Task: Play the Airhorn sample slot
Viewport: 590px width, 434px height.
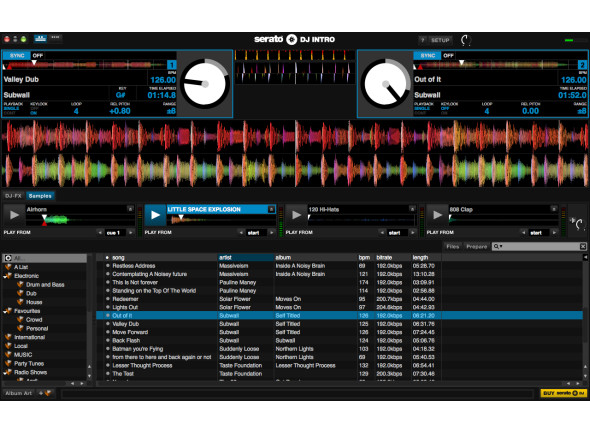Action: pyautogui.click(x=14, y=215)
